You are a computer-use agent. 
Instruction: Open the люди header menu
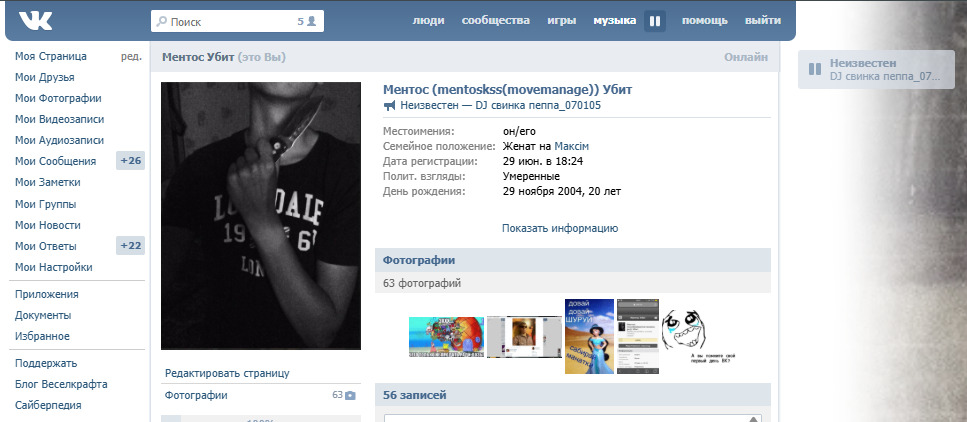pos(428,20)
